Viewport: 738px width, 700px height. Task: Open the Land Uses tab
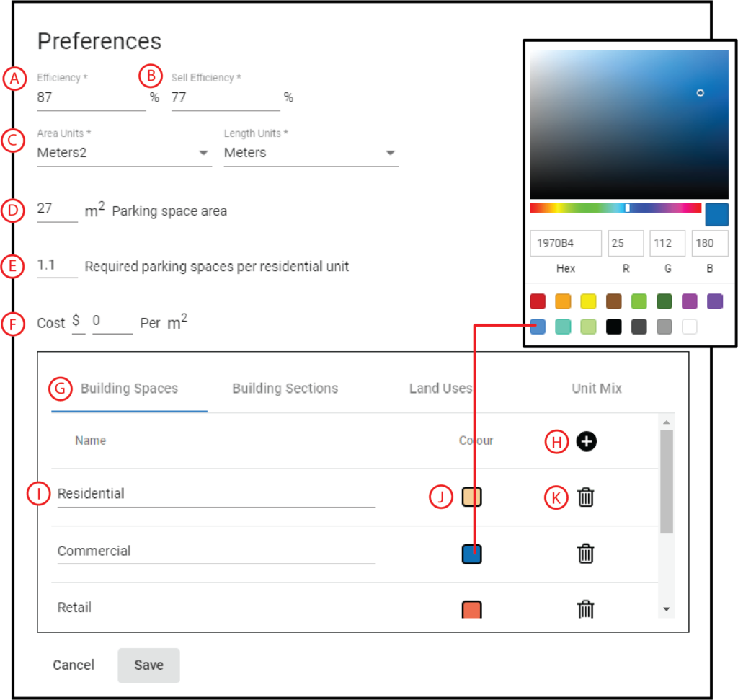[x=440, y=388]
